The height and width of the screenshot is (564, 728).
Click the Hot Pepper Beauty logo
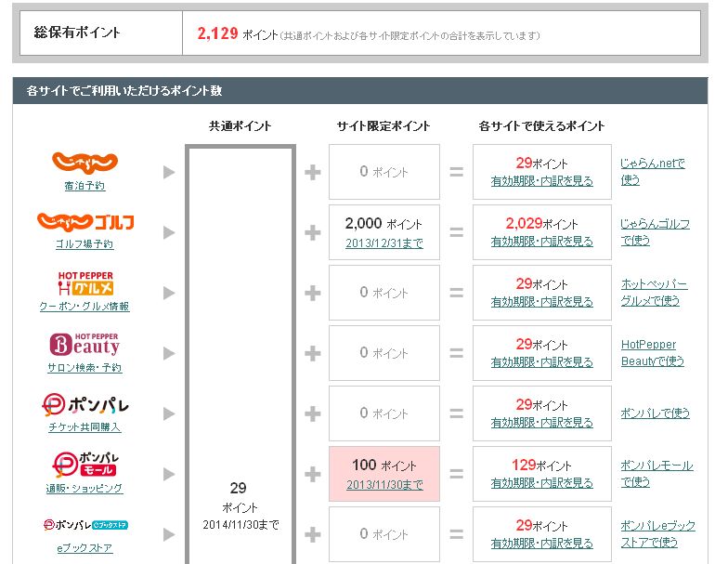tap(84, 344)
